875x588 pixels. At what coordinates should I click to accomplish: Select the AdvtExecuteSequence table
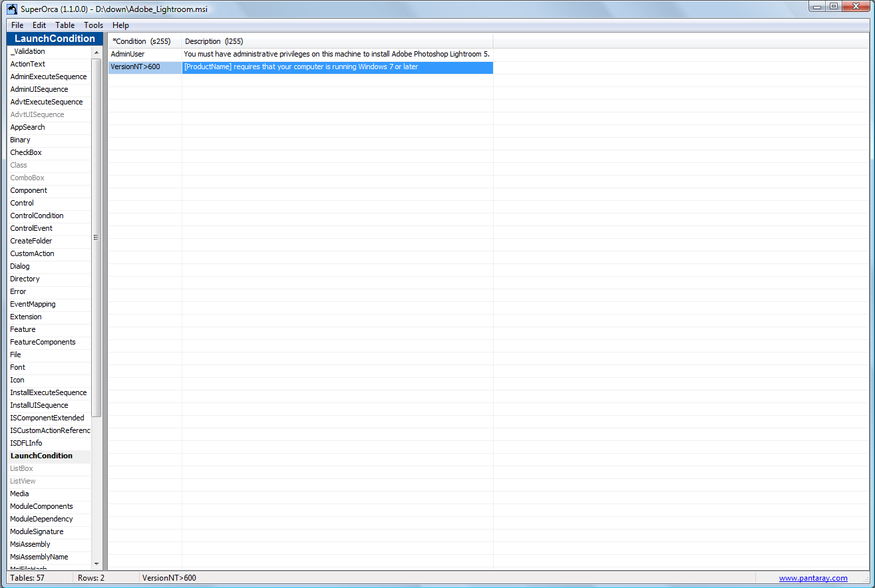click(49, 102)
